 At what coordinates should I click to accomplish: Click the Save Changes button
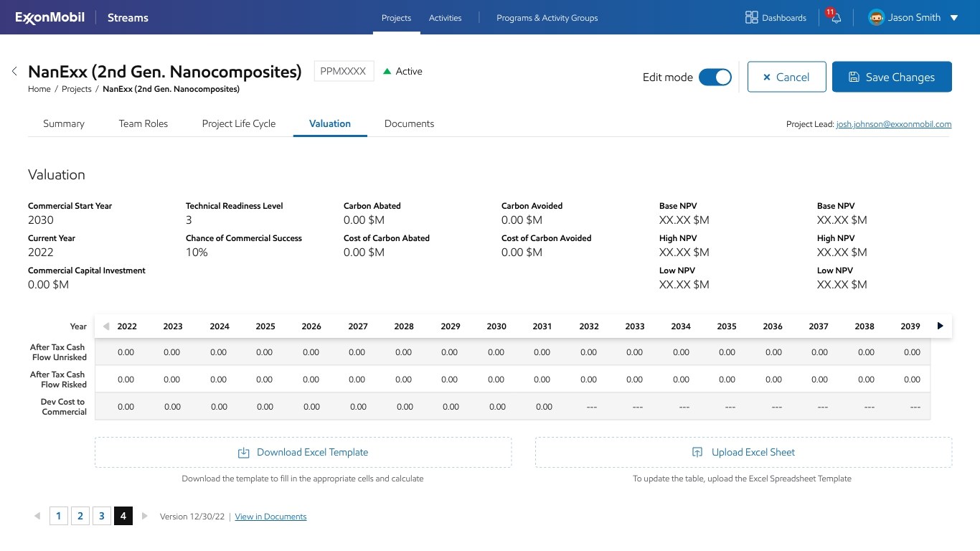point(892,77)
